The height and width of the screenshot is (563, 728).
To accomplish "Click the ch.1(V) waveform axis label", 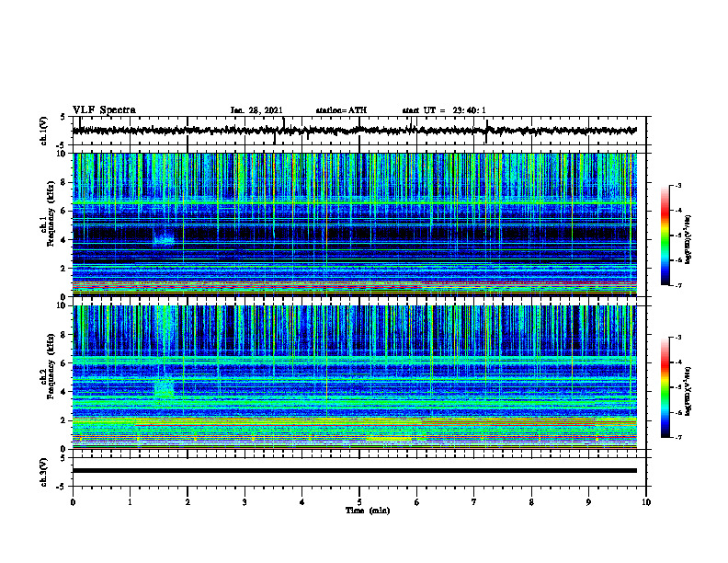I will [x=43, y=131].
